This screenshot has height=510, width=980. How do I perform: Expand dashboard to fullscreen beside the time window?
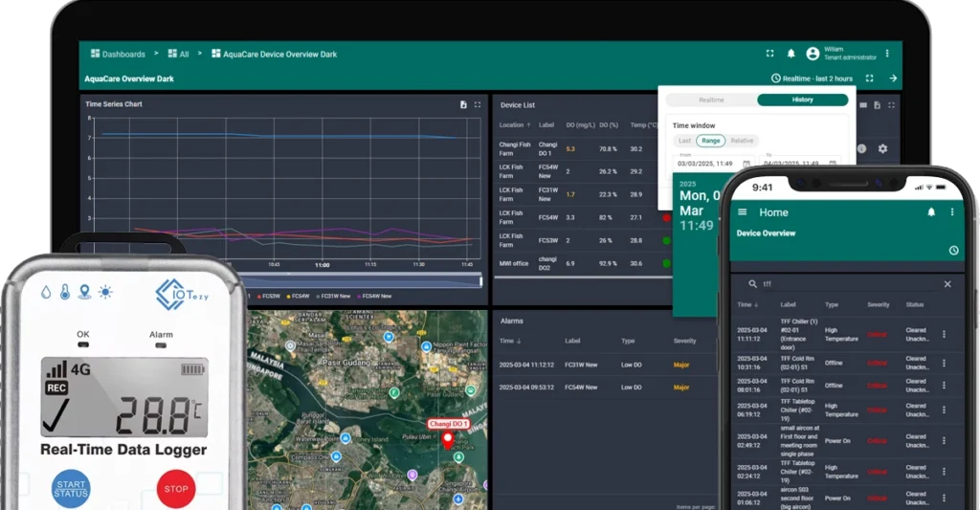(869, 78)
